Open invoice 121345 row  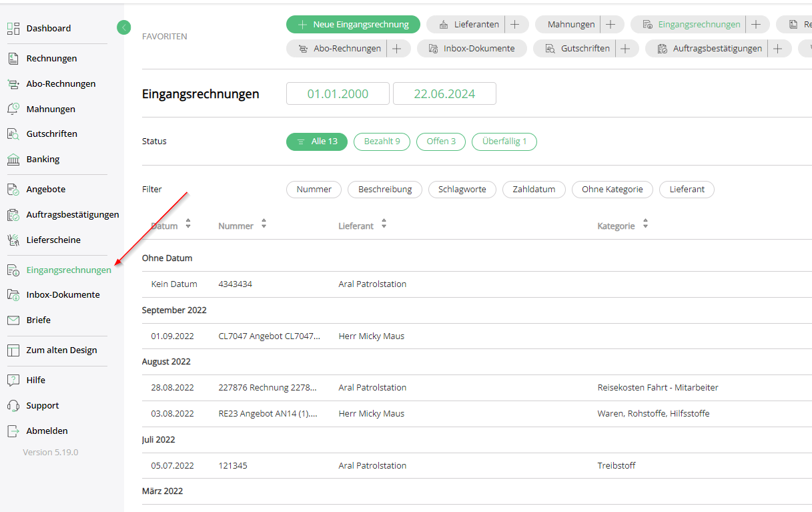click(x=477, y=466)
